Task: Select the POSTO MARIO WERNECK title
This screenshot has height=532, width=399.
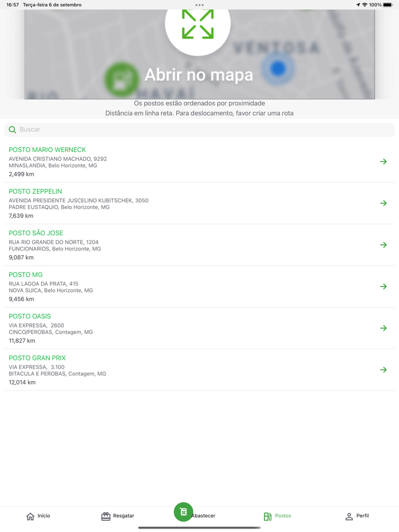Action: click(x=47, y=150)
